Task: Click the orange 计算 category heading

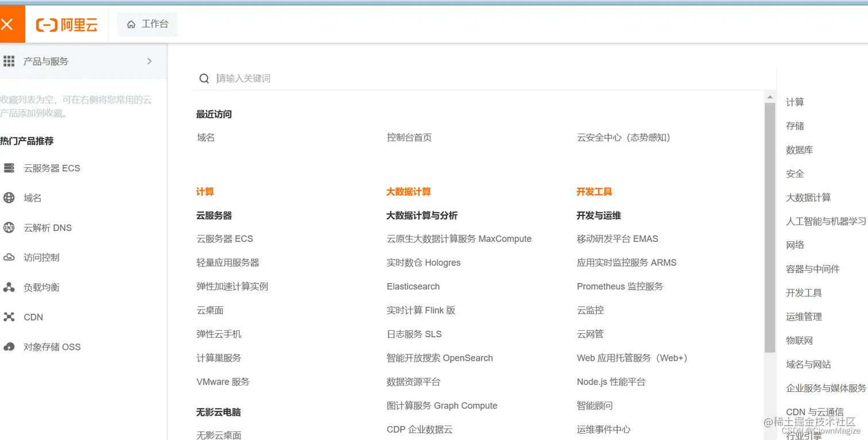Action: pos(205,192)
